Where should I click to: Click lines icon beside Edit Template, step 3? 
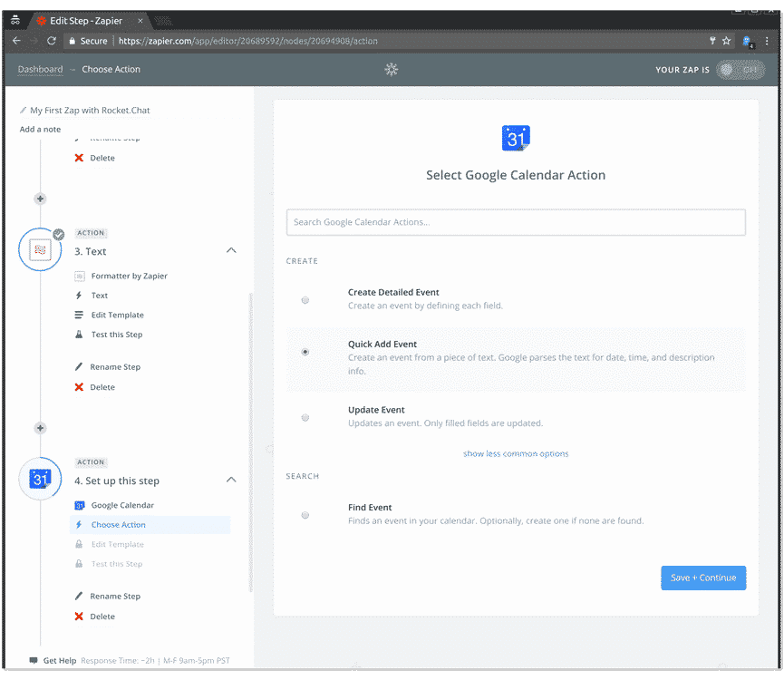79,315
